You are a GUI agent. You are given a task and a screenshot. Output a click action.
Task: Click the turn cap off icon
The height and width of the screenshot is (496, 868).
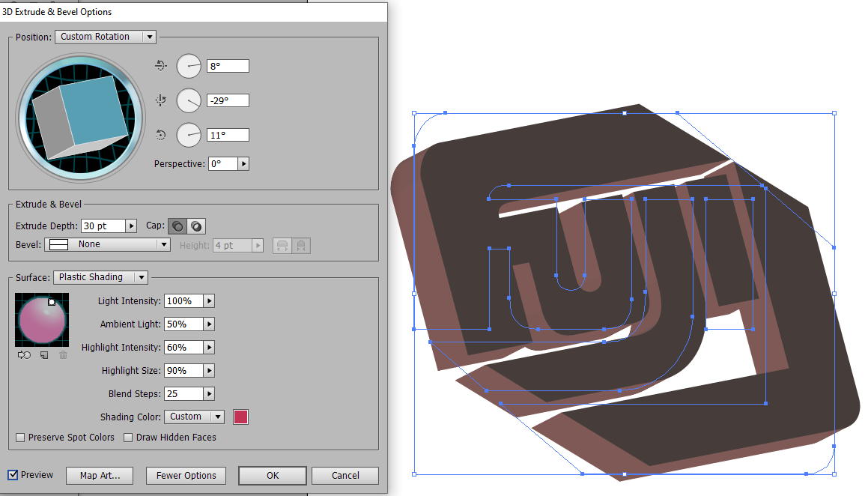pos(195,226)
